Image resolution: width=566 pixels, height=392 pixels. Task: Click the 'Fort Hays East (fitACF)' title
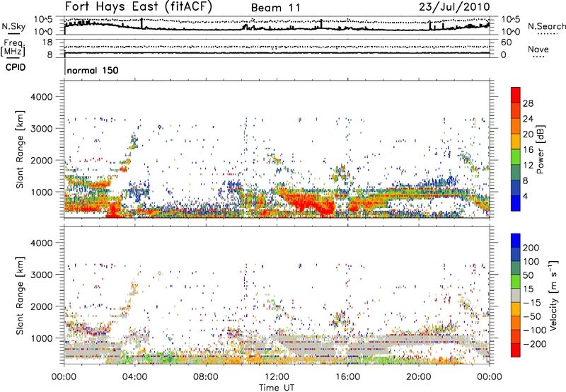pos(139,7)
